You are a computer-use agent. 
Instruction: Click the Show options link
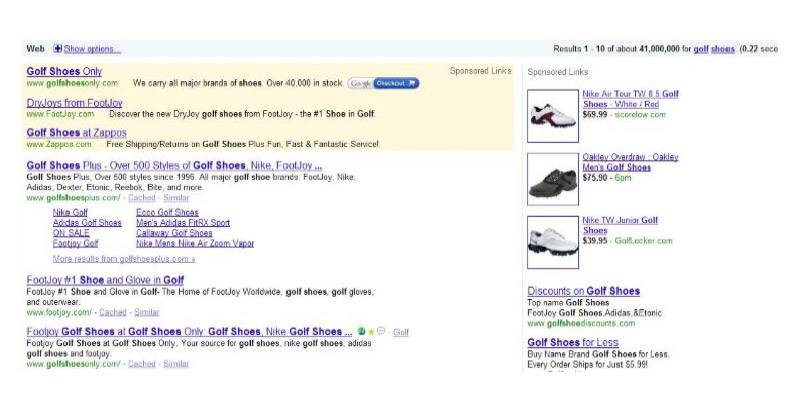point(92,49)
